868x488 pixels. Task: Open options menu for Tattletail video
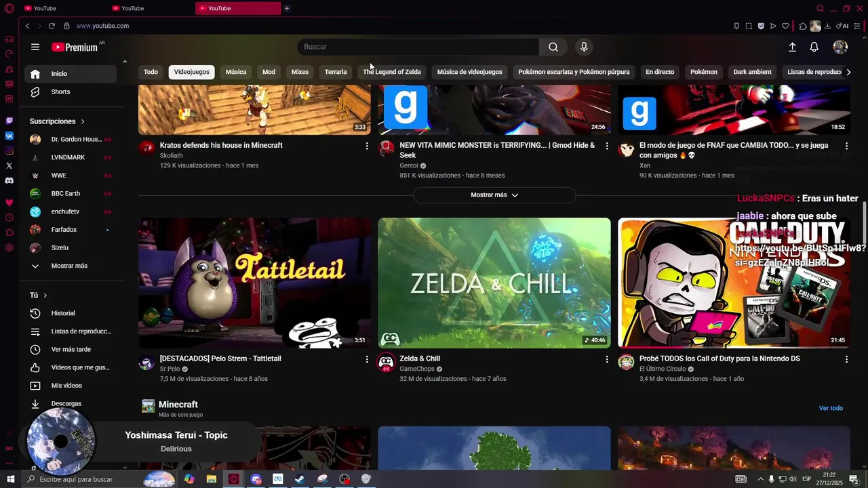pyautogui.click(x=367, y=359)
